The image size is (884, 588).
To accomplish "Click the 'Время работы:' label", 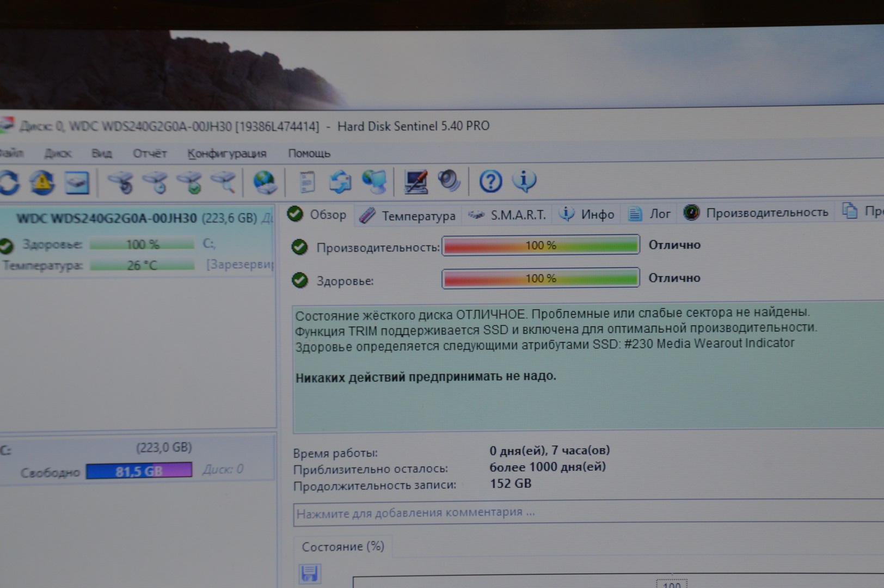I will pos(335,453).
